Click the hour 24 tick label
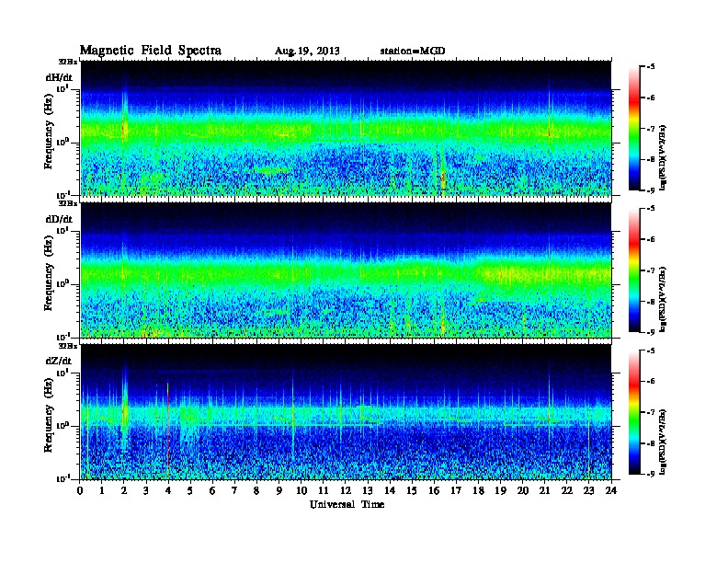Image resolution: width=728 pixels, height=563 pixels. point(611,490)
